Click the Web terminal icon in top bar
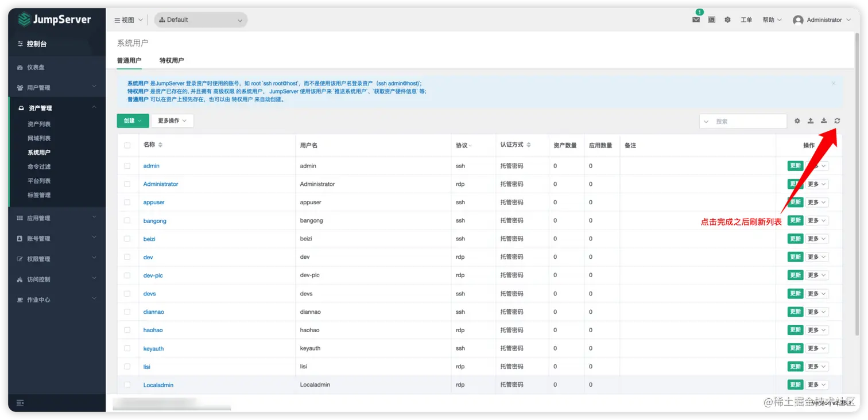The image size is (868, 420). (711, 20)
